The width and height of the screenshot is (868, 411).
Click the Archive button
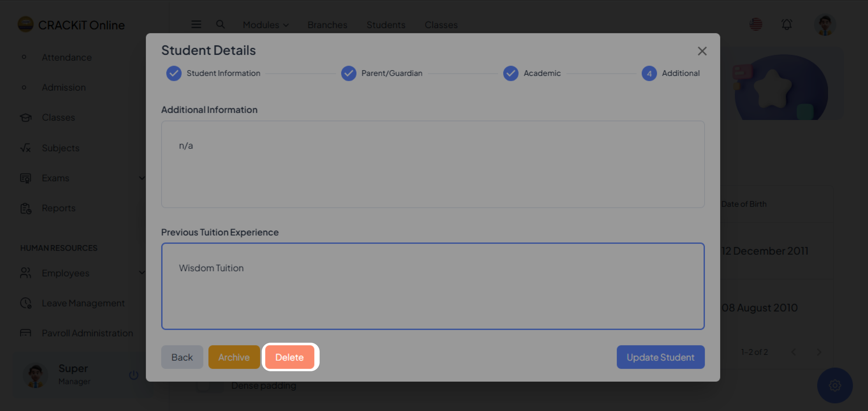(x=234, y=357)
